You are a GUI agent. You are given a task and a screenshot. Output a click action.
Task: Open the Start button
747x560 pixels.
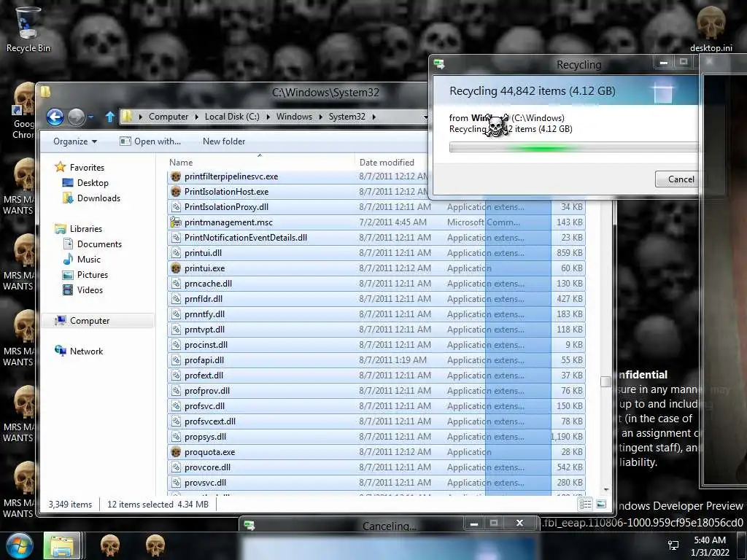click(x=20, y=545)
